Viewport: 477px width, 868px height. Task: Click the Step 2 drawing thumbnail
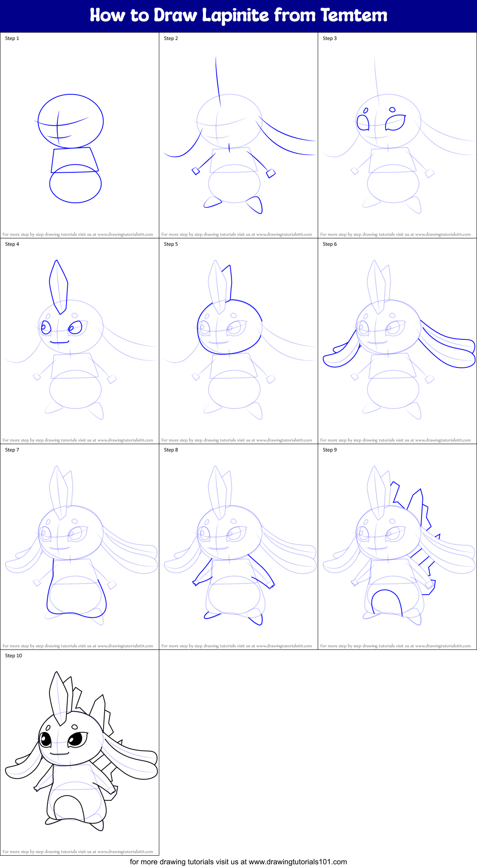pyautogui.click(x=238, y=135)
